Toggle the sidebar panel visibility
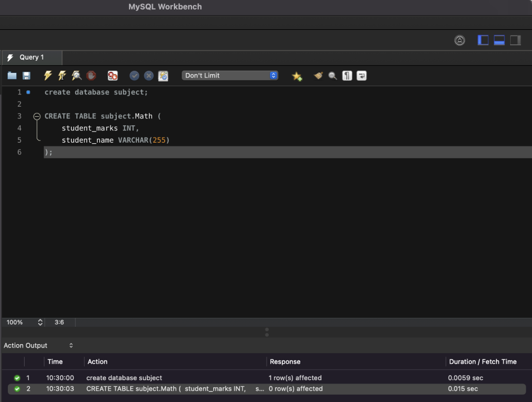Screen dimensions: 532x402 click(483, 40)
